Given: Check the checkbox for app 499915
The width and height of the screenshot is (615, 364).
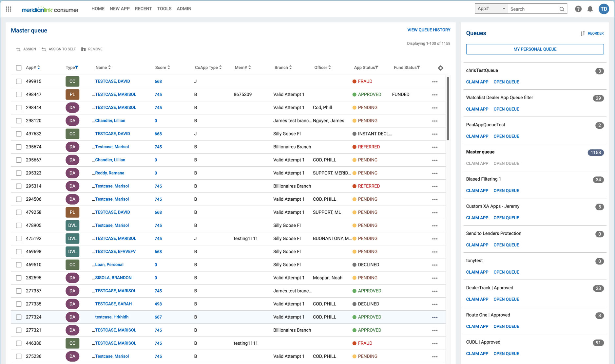Looking at the screenshot, I should click(x=19, y=81).
